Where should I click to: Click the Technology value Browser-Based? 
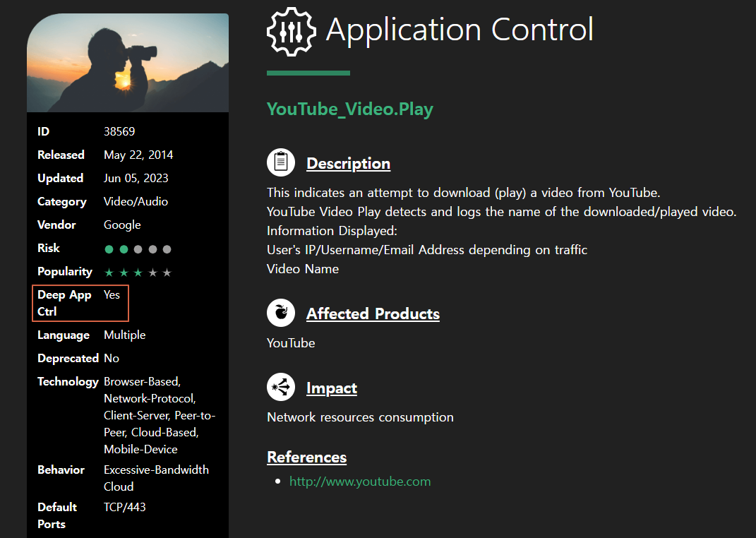(142, 382)
